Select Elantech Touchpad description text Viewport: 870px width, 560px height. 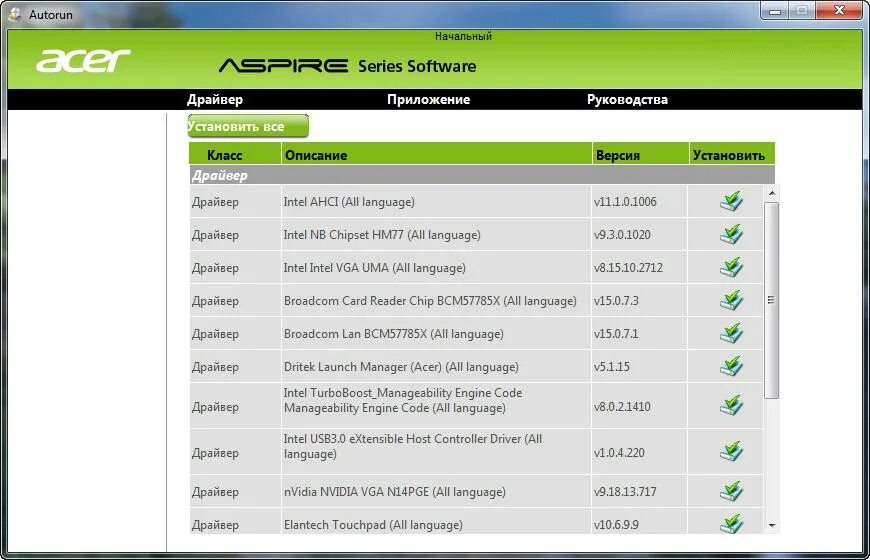pos(373,524)
